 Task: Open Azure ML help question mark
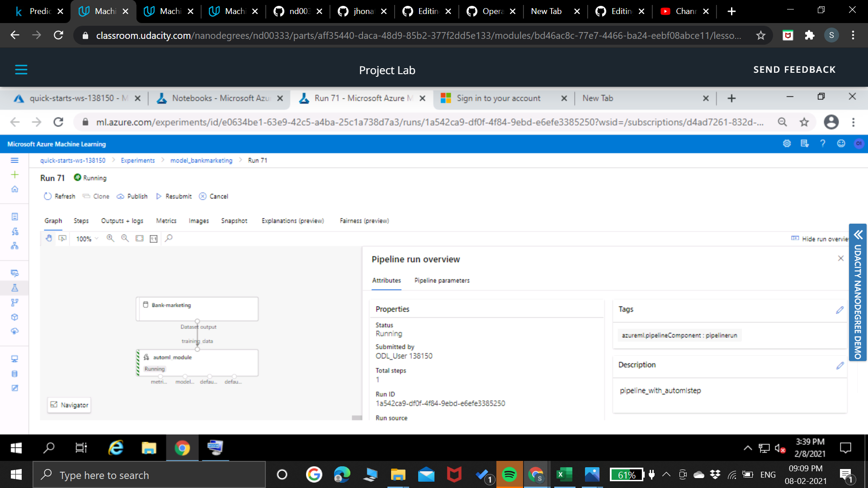pos(823,143)
